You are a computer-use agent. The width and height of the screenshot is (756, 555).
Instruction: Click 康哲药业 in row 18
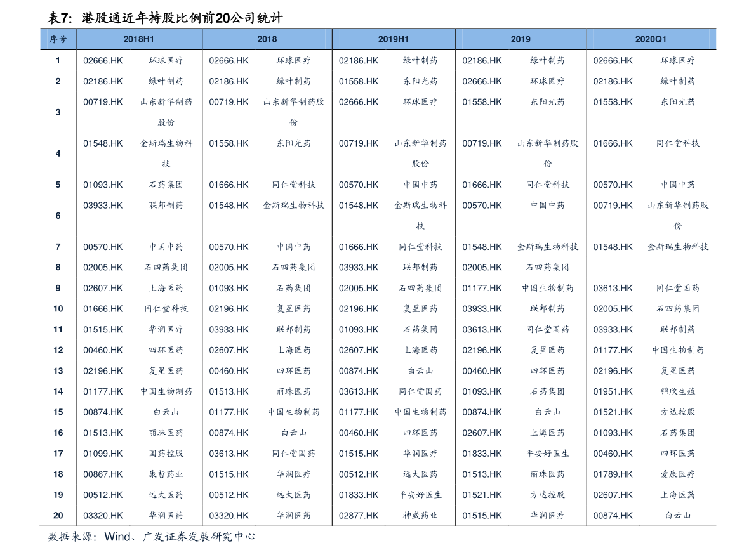point(166,474)
